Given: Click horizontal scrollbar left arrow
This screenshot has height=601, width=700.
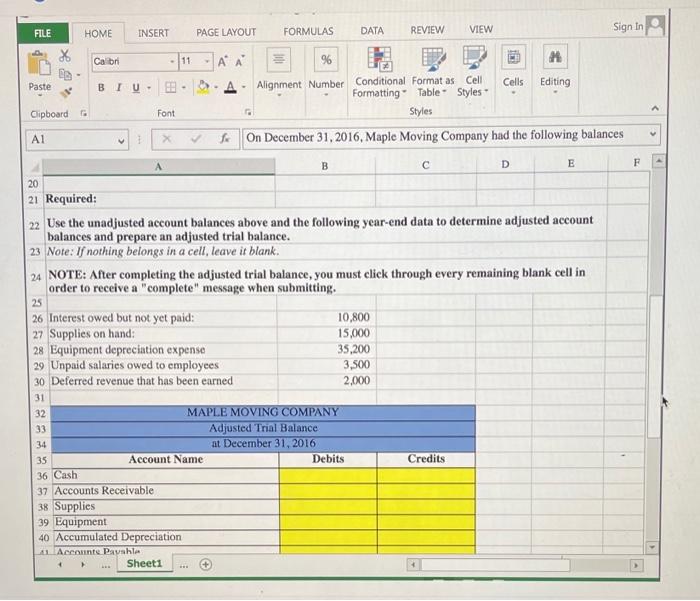Looking at the screenshot, I should coord(413,565).
